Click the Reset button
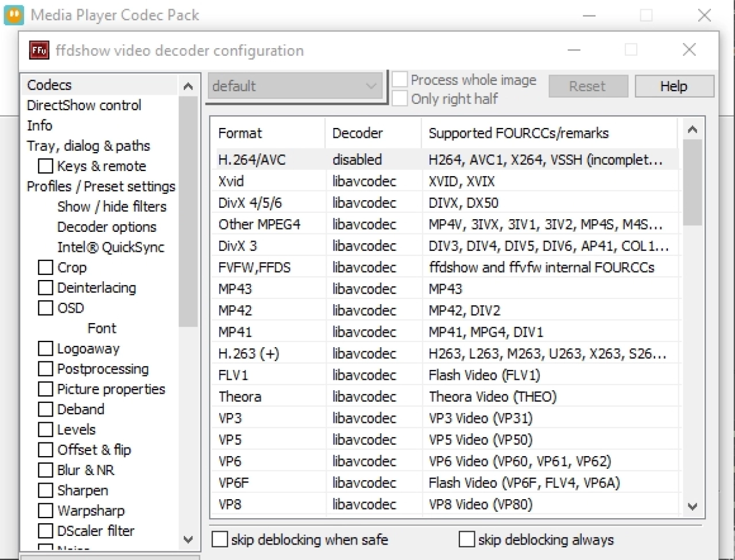The height and width of the screenshot is (560, 735). [x=587, y=86]
